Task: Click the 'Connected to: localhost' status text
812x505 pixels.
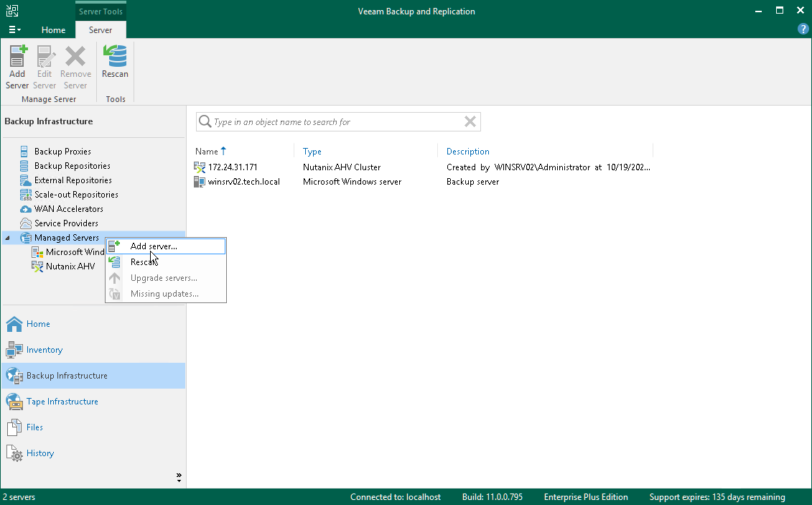Action: point(396,497)
